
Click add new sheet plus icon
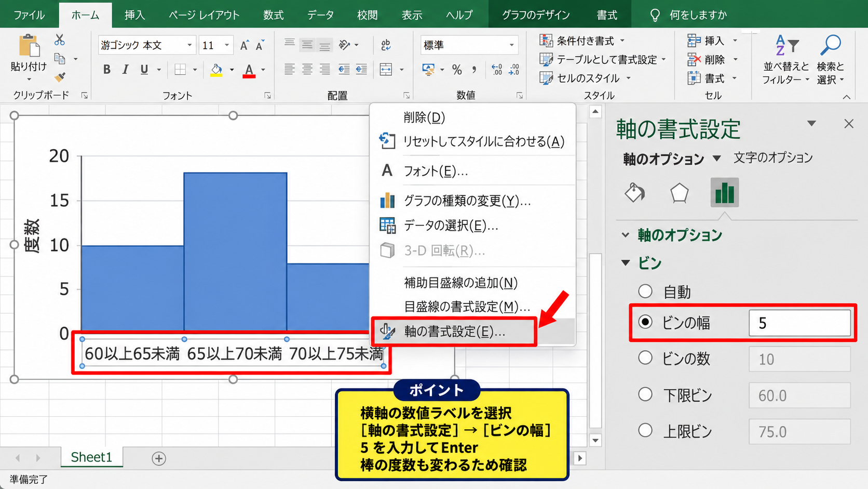point(159,458)
